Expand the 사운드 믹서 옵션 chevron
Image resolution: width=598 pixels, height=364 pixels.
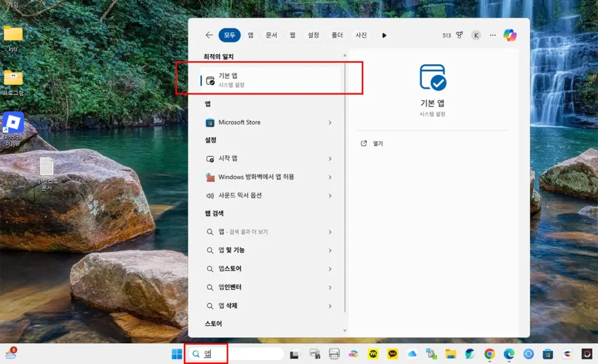point(330,195)
